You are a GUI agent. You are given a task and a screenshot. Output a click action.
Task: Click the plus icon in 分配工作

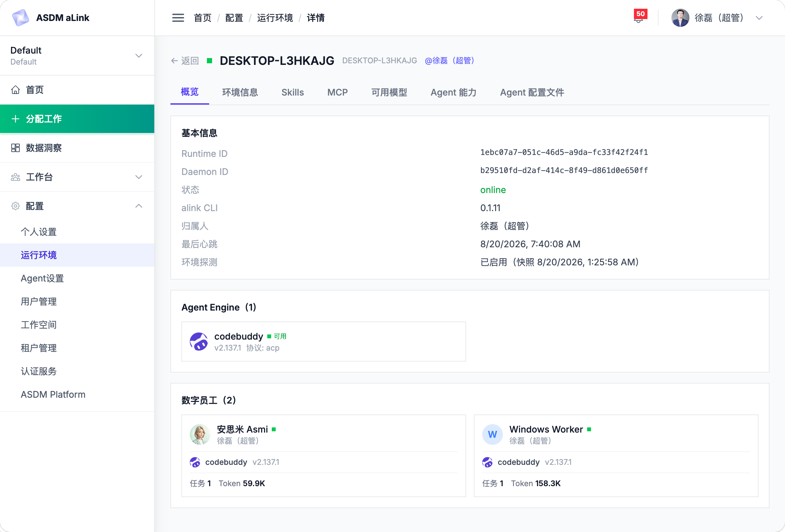(15, 119)
